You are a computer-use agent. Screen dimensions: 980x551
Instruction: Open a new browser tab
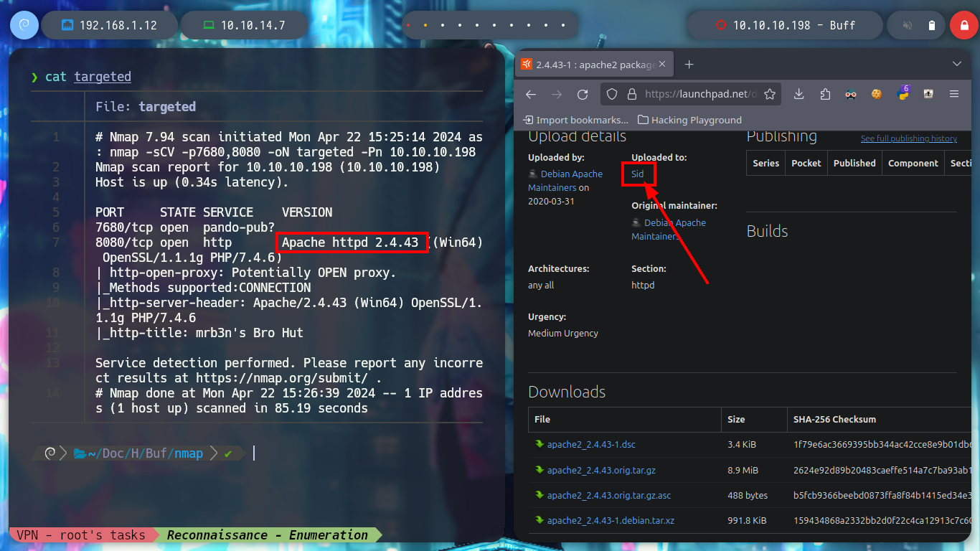(689, 65)
